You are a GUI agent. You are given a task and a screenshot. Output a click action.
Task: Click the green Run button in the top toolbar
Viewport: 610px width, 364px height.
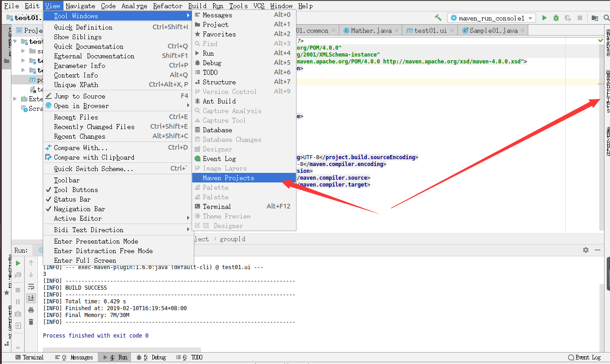coord(544,18)
